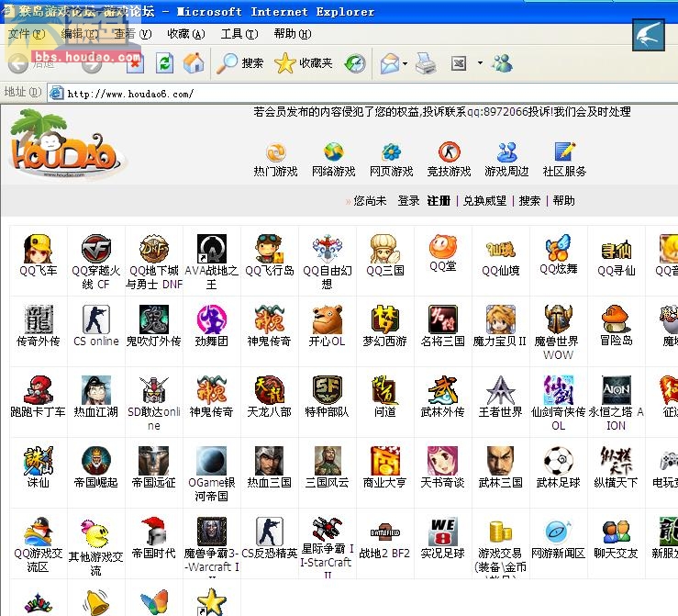Open the 开心OL bear icon
678x616 pixels.
(x=328, y=319)
